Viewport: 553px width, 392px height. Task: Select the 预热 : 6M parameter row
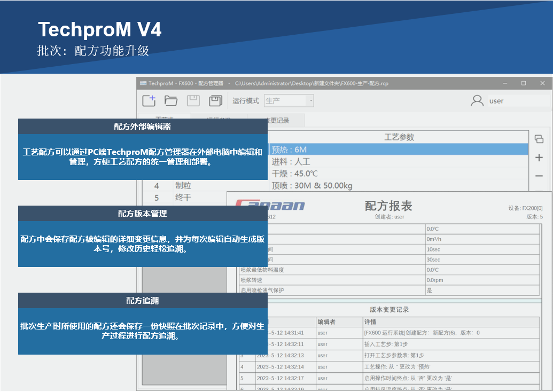tap(399, 150)
